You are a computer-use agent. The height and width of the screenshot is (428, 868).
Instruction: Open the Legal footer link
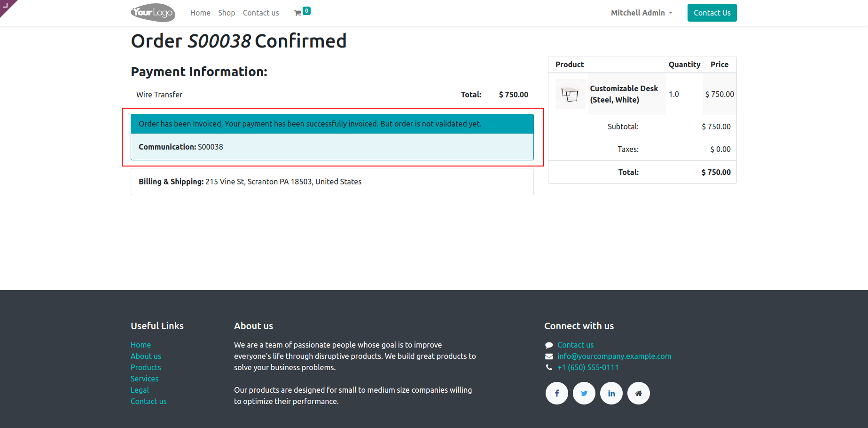pyautogui.click(x=140, y=390)
